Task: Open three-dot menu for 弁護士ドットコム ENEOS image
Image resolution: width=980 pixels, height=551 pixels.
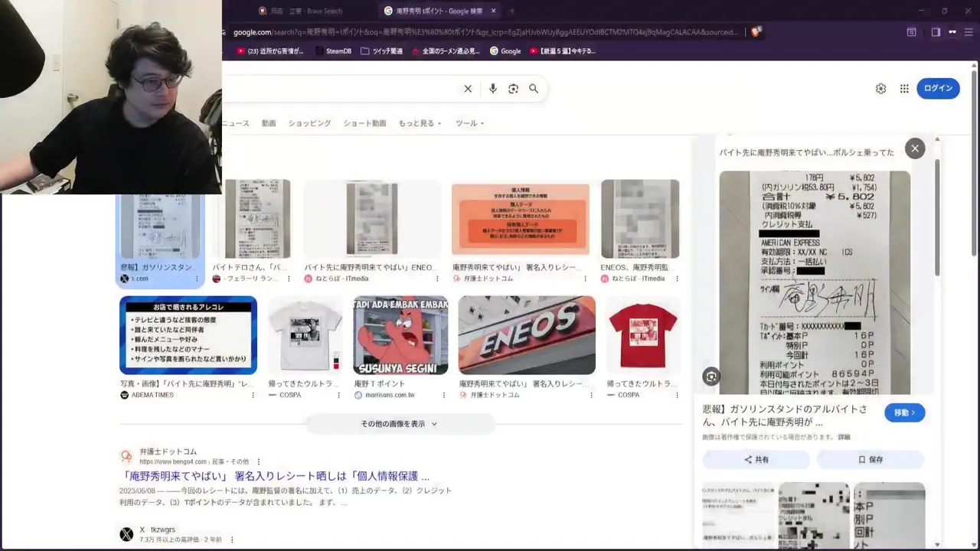Action: [x=591, y=395]
